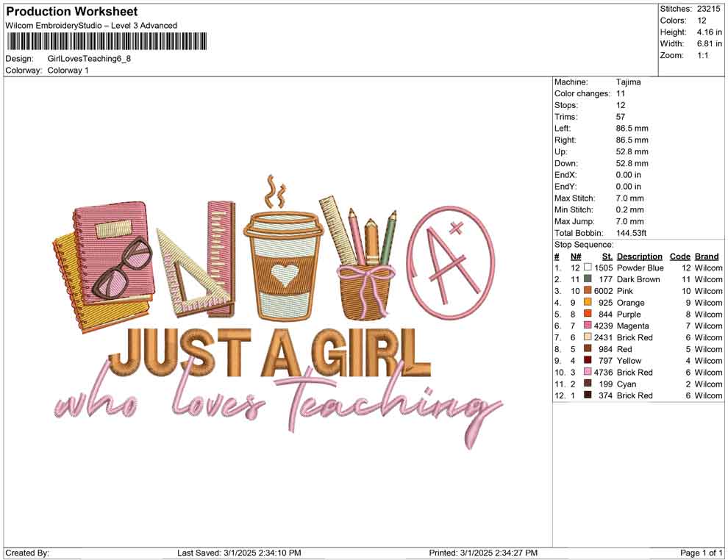The height and width of the screenshot is (560, 728).
Task: Toggle the Cyan swatch in row 11
Action: click(588, 384)
